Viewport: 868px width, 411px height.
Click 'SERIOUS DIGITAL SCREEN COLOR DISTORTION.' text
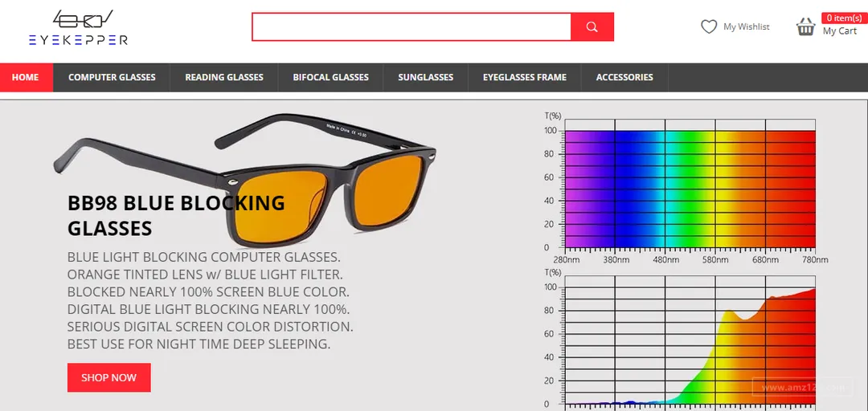coord(211,327)
